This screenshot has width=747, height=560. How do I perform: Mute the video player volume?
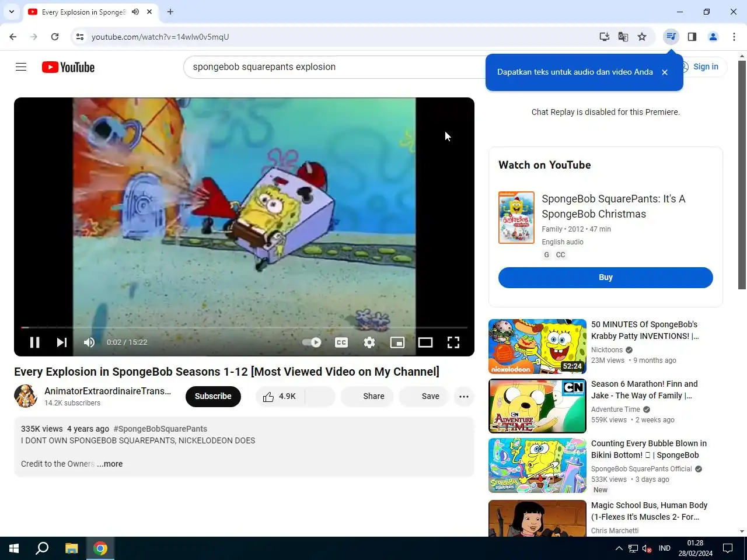click(x=89, y=342)
